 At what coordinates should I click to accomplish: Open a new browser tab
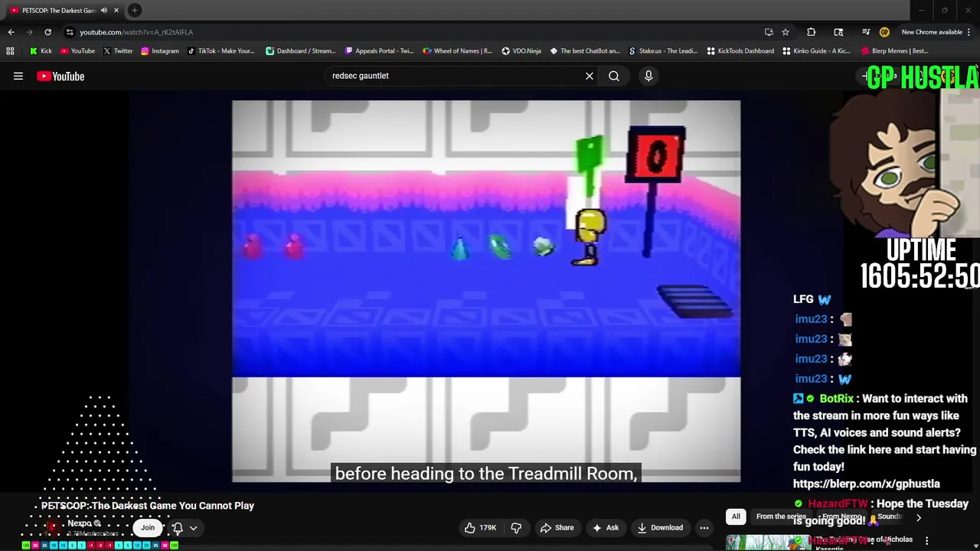coord(134,11)
